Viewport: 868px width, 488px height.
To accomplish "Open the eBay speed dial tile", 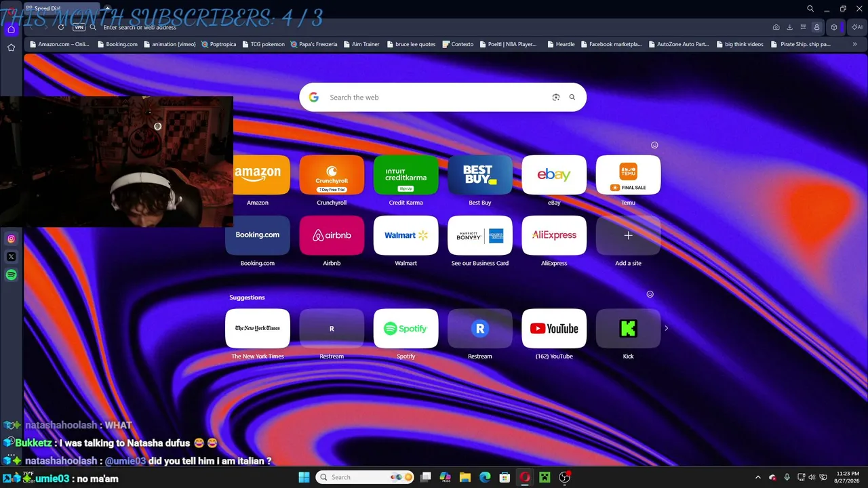I will 554,175.
